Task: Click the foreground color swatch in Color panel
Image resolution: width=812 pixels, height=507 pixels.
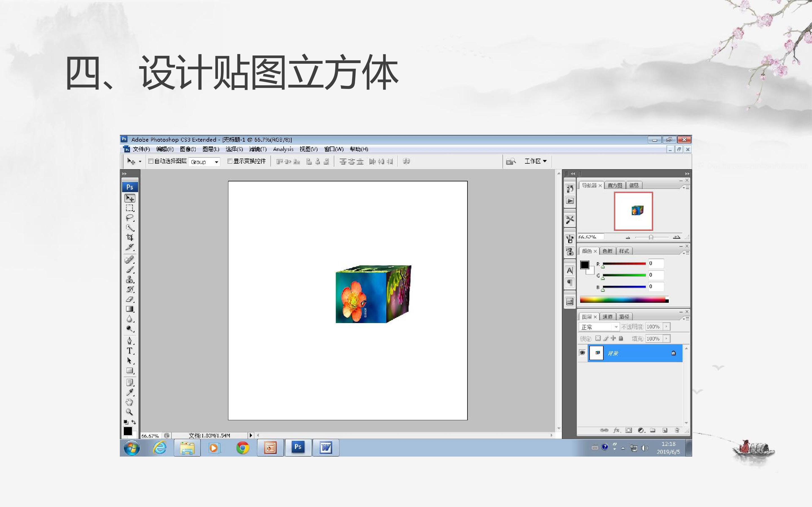Action: pos(584,265)
